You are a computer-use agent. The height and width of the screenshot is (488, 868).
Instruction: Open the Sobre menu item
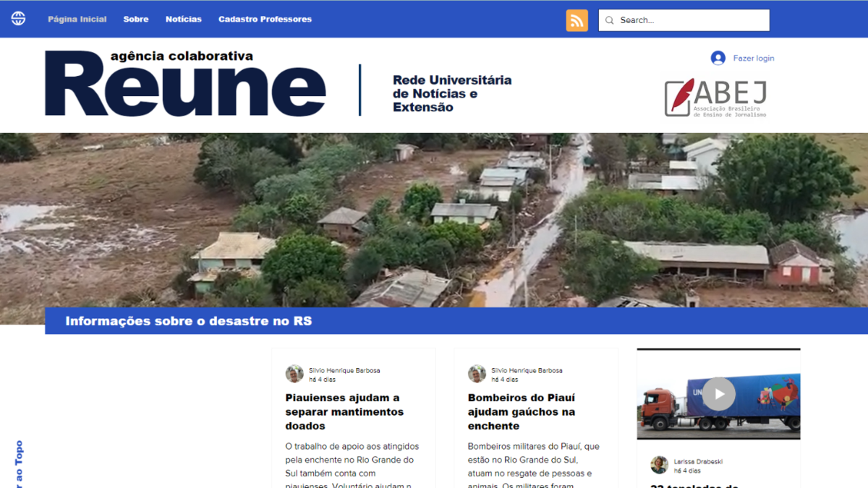tap(136, 20)
